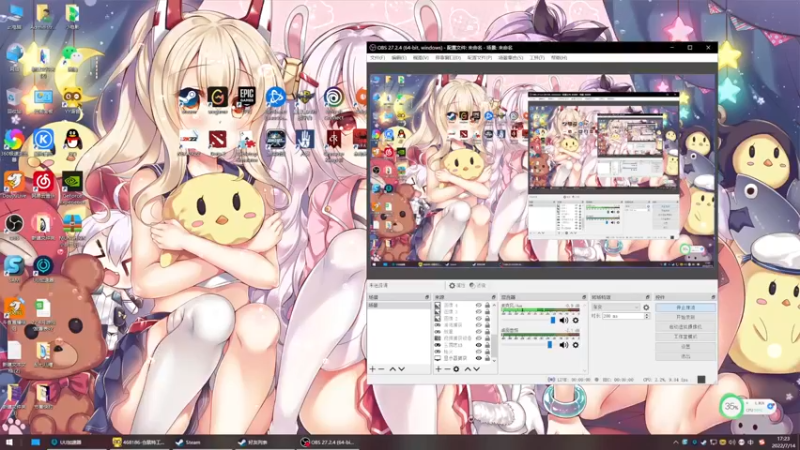Move selected source down

[x=477, y=369]
